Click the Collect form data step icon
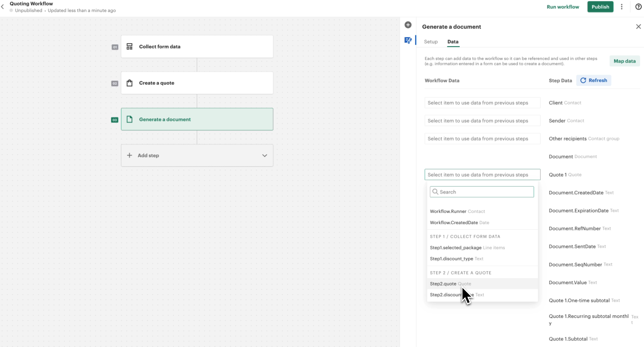 coord(129,46)
